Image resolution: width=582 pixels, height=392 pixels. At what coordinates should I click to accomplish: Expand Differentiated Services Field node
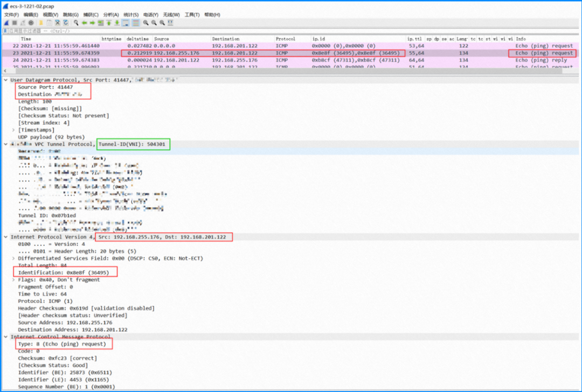(x=13, y=258)
